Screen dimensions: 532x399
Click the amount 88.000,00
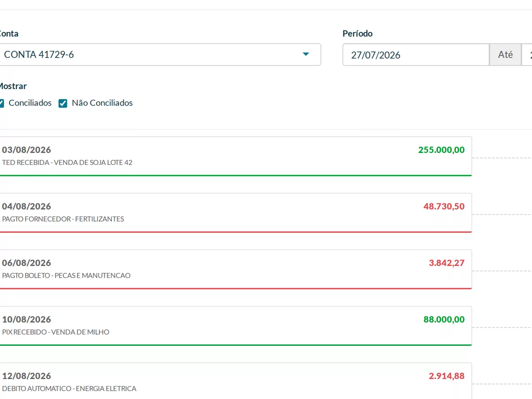tap(444, 319)
